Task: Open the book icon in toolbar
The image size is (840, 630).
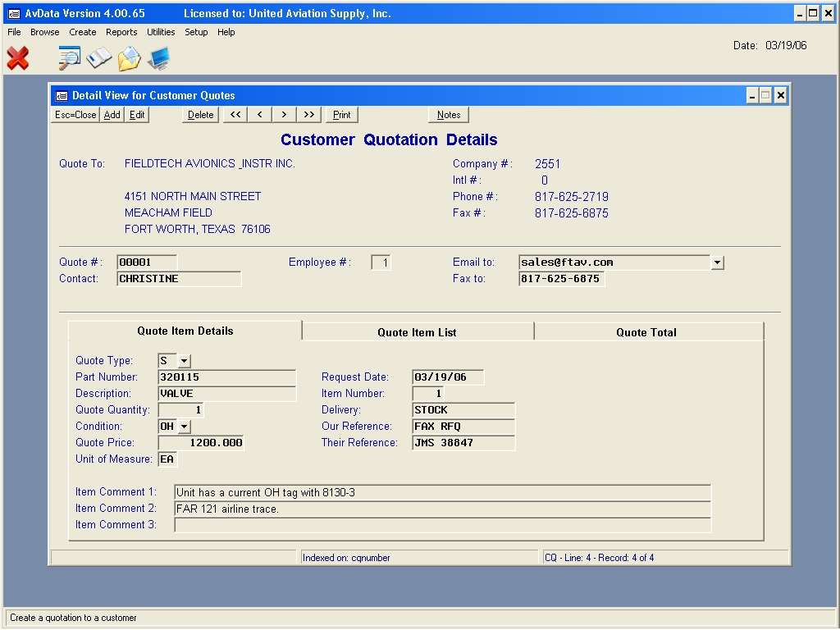Action: point(99,58)
